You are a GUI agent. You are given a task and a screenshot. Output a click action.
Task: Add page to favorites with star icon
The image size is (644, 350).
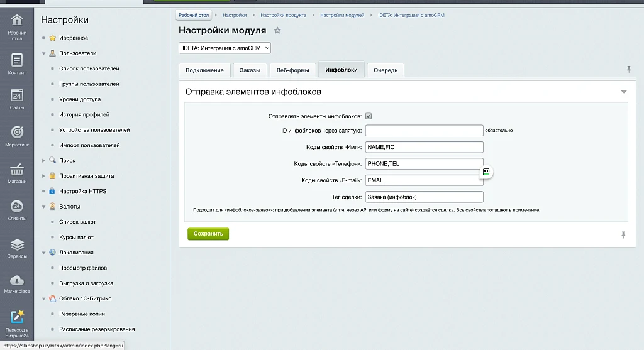coord(277,30)
